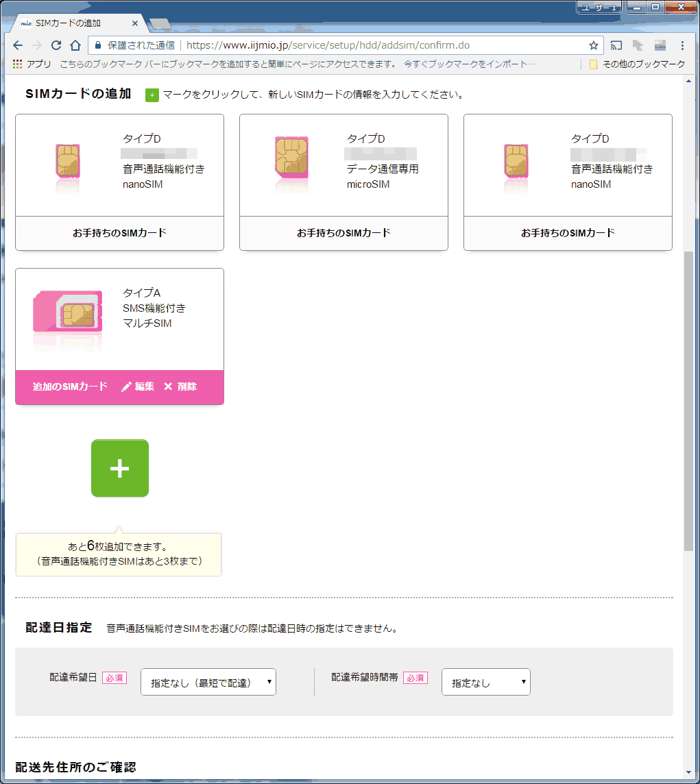This screenshot has height=784, width=700.
Task: Open the 配達希望日 dropdown
Action: pos(208,682)
